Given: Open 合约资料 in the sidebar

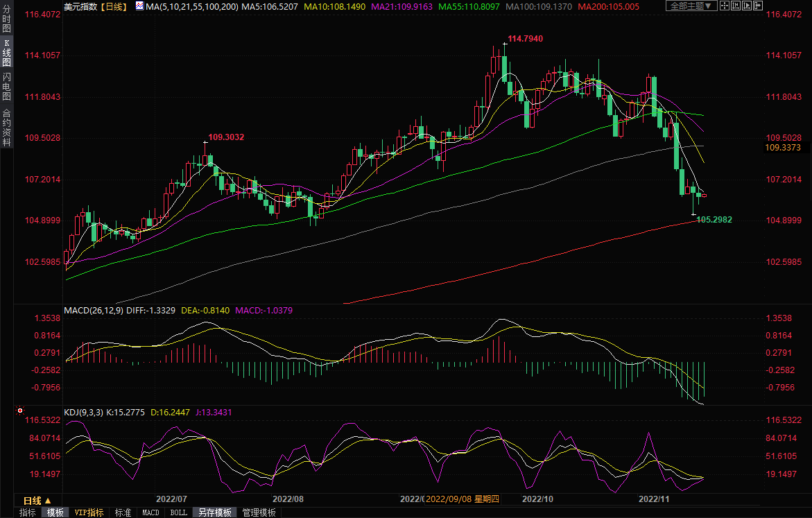Looking at the screenshot, I should [x=6, y=127].
